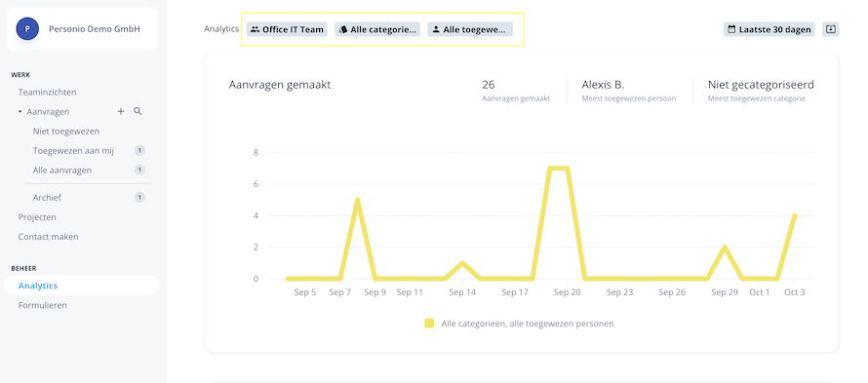Open Formulieren in the Beheer section
Viewport: 868px width, 383px height.
tap(43, 305)
